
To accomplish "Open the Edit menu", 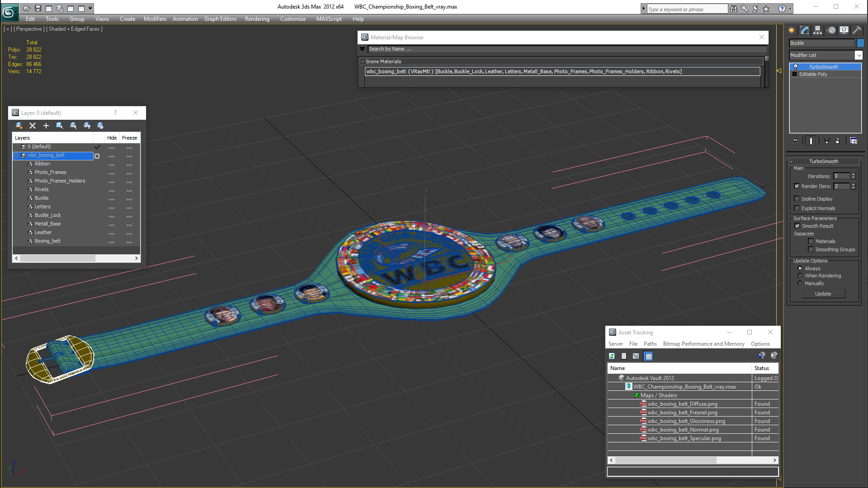I will point(30,19).
